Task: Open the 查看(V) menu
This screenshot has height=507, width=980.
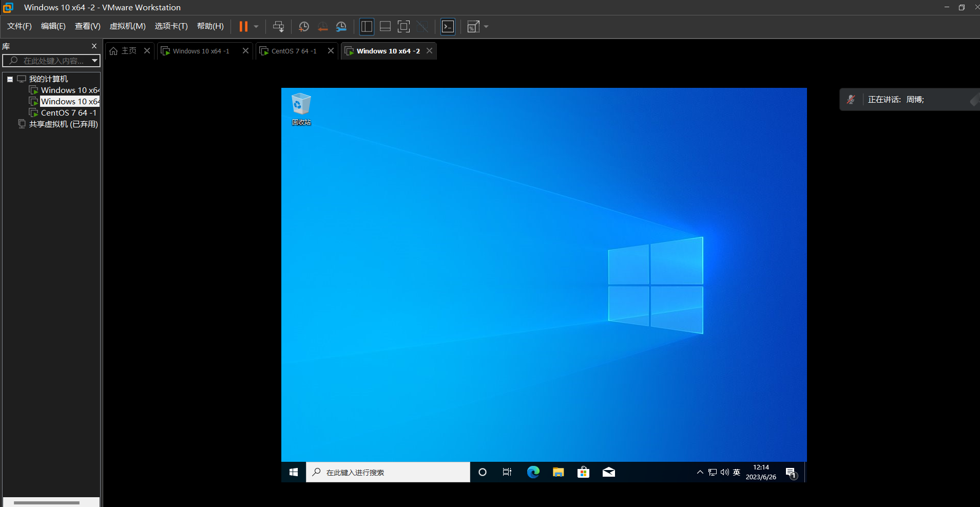Action: [x=88, y=26]
